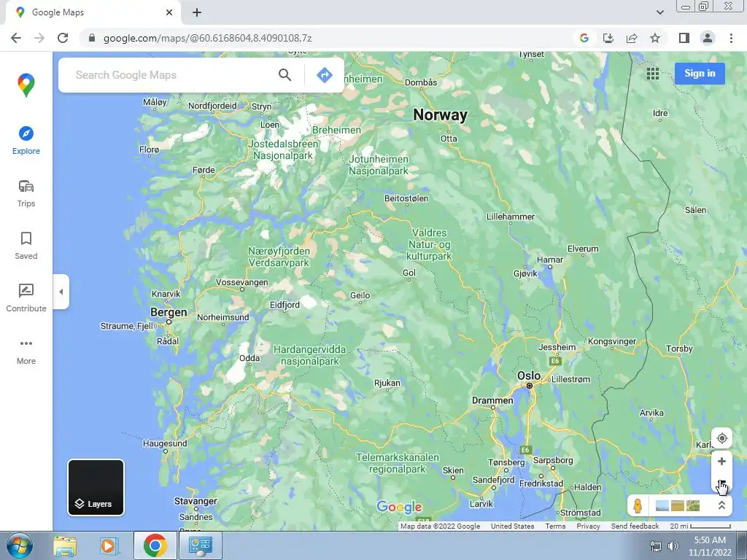747x560 pixels.
Task: Click the Bergen city label
Action: [x=169, y=312]
